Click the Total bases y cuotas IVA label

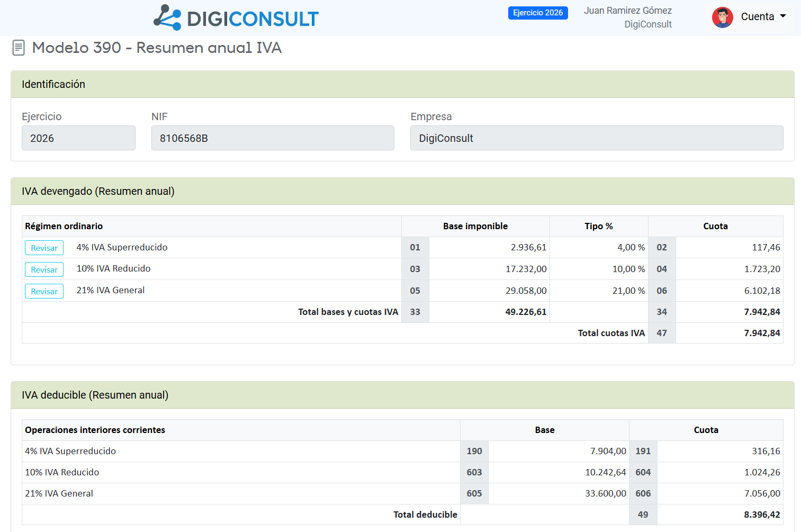click(348, 312)
